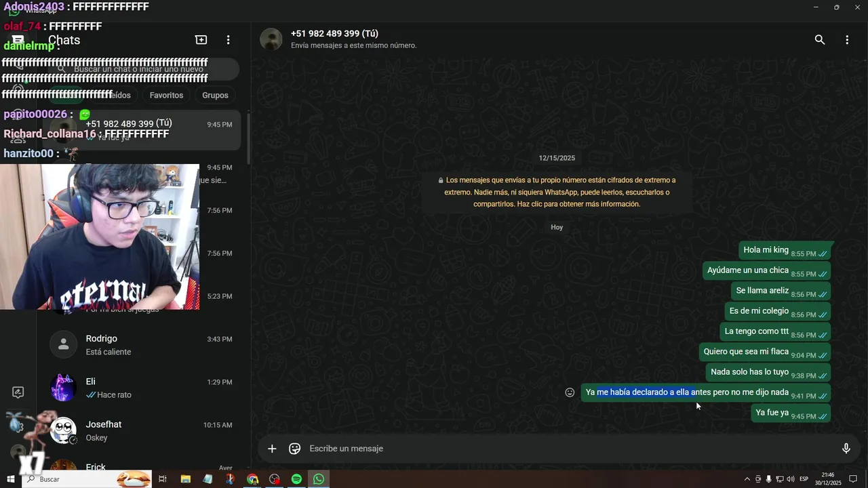Click the 12/15/2025 date label
The height and width of the screenshot is (488, 868).
[557, 158]
